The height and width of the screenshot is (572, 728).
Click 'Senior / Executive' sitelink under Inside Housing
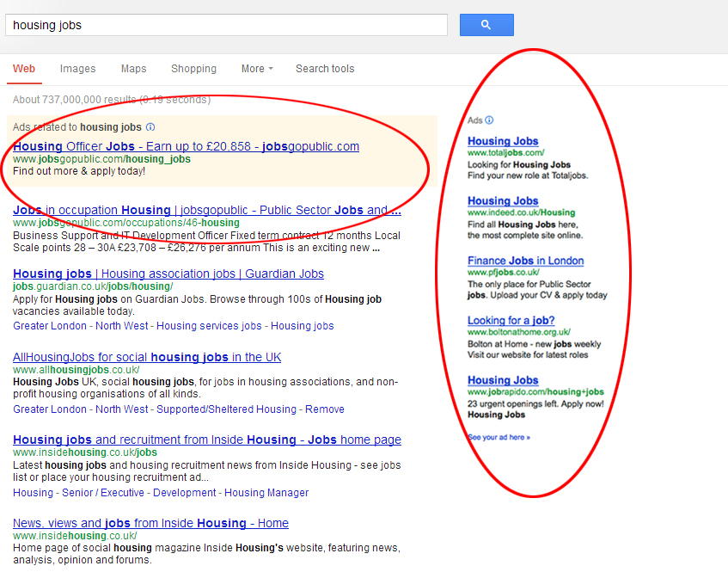tap(103, 493)
